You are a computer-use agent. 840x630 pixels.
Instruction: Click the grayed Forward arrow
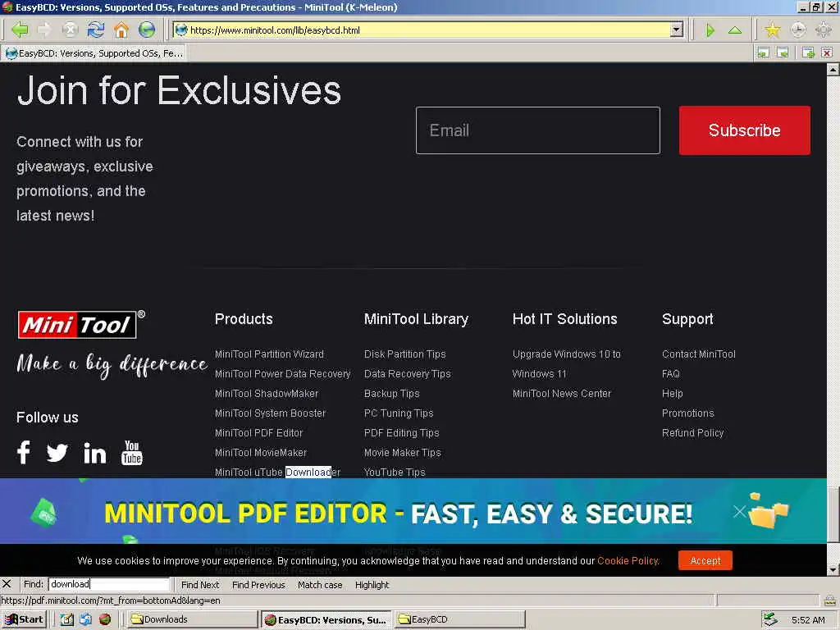click(x=44, y=30)
